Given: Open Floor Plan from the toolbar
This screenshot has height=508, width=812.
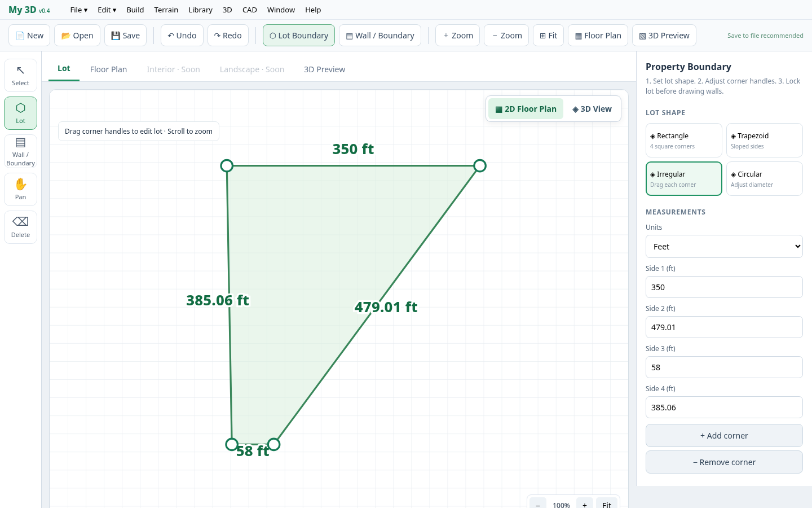Looking at the screenshot, I should tap(598, 35).
